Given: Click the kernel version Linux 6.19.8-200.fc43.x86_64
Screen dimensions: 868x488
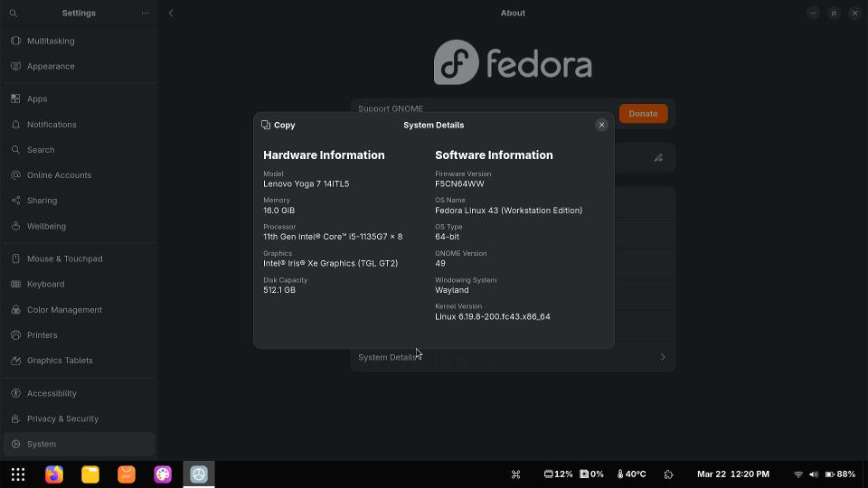Looking at the screenshot, I should coord(493,317).
